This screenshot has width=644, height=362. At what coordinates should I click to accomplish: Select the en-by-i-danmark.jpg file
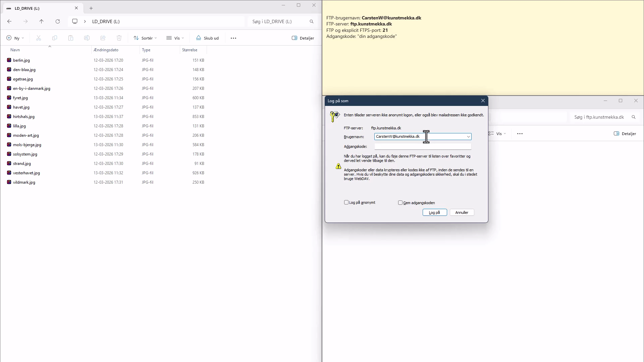click(32, 88)
